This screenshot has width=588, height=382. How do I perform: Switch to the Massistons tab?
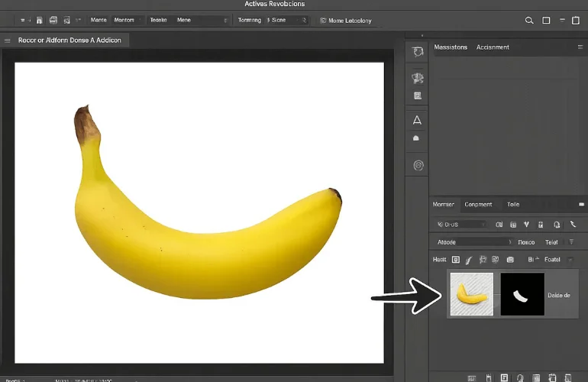[451, 47]
